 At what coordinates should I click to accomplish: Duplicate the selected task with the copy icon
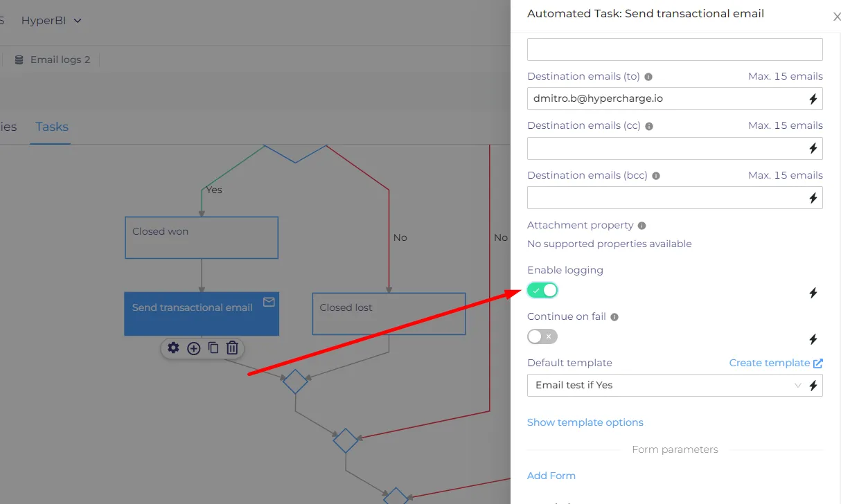(213, 348)
